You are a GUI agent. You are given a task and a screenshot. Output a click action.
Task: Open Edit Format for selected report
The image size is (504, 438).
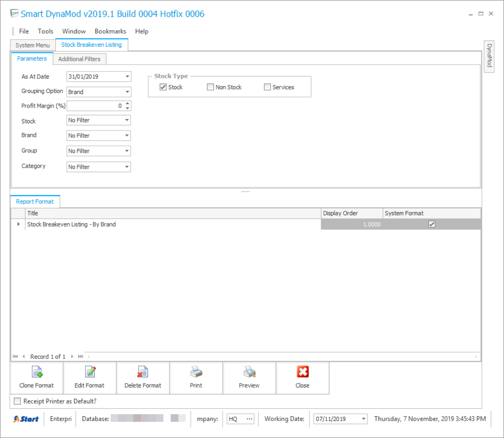(90, 378)
